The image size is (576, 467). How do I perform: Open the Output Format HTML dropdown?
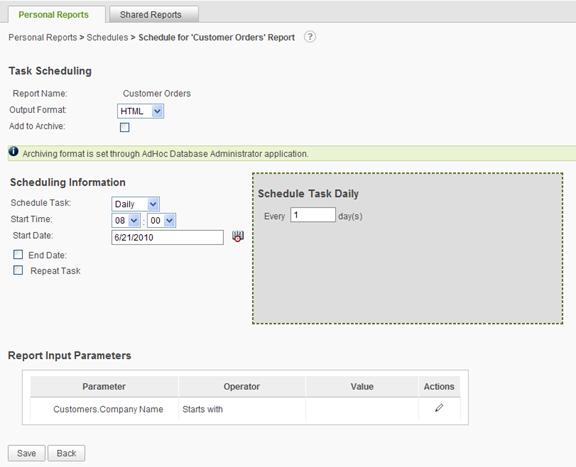pyautogui.click(x=140, y=111)
